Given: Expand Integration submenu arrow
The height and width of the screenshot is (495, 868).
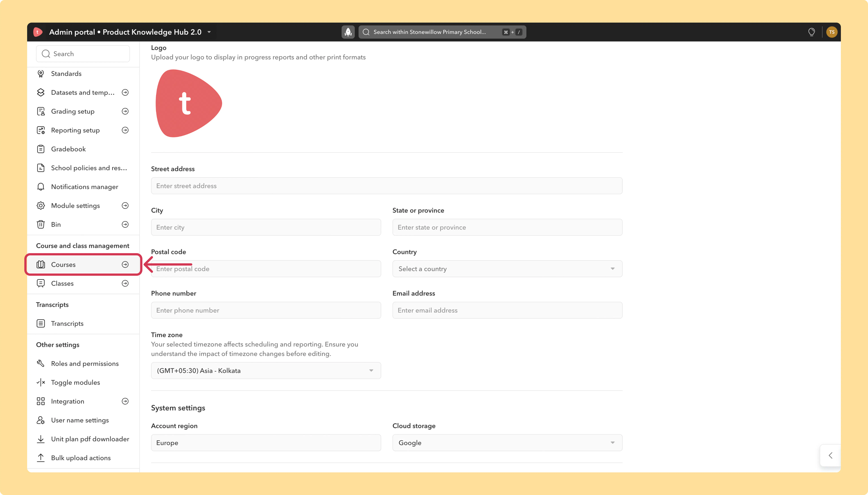Looking at the screenshot, I should (125, 401).
